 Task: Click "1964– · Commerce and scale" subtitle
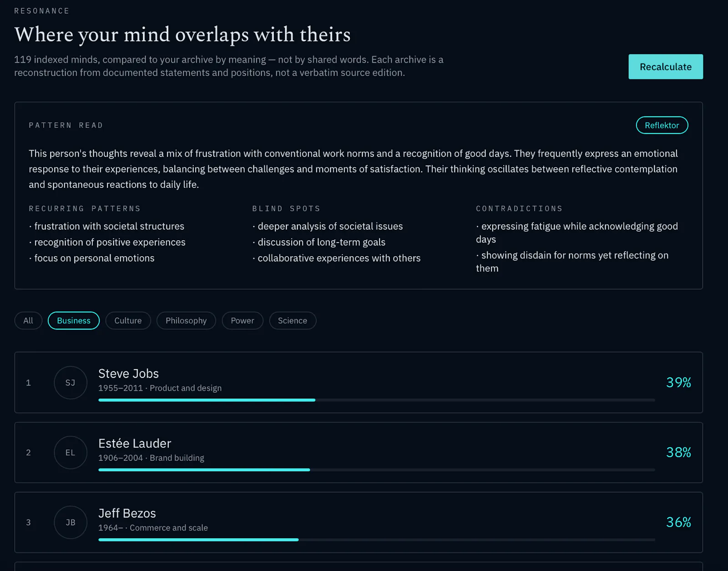153,528
